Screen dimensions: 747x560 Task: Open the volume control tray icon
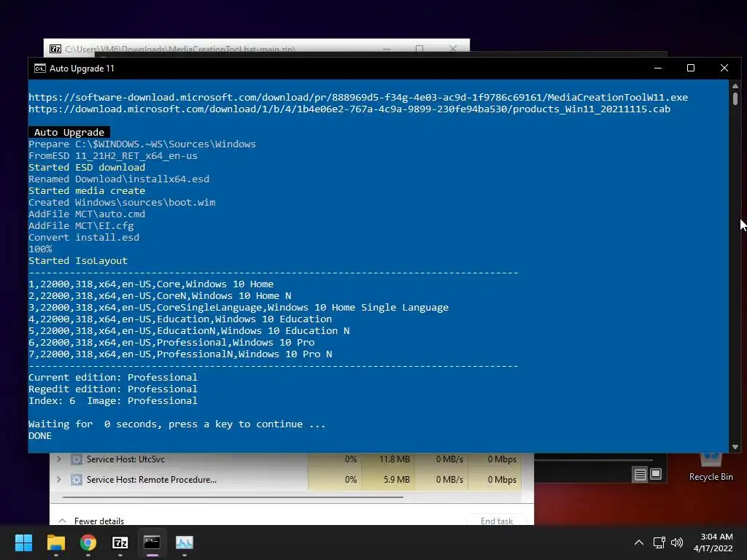pyautogui.click(x=676, y=542)
